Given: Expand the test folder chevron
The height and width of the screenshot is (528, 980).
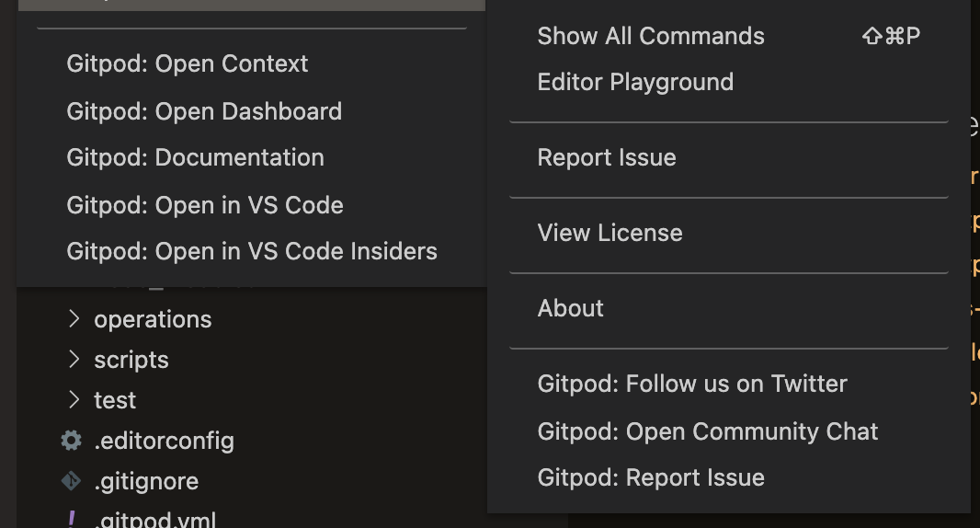Looking at the screenshot, I should coord(74,400).
